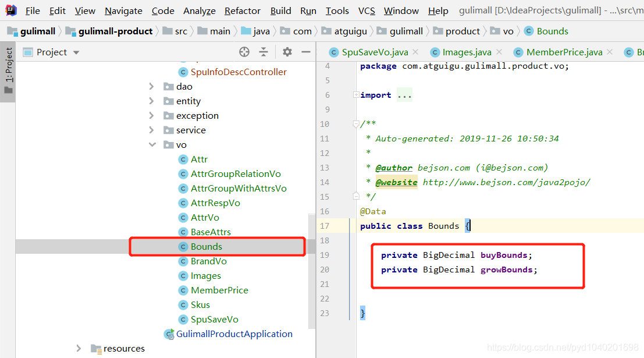
Task: Switch to SpuSaveVo.java tab
Action: pyautogui.click(x=375, y=52)
